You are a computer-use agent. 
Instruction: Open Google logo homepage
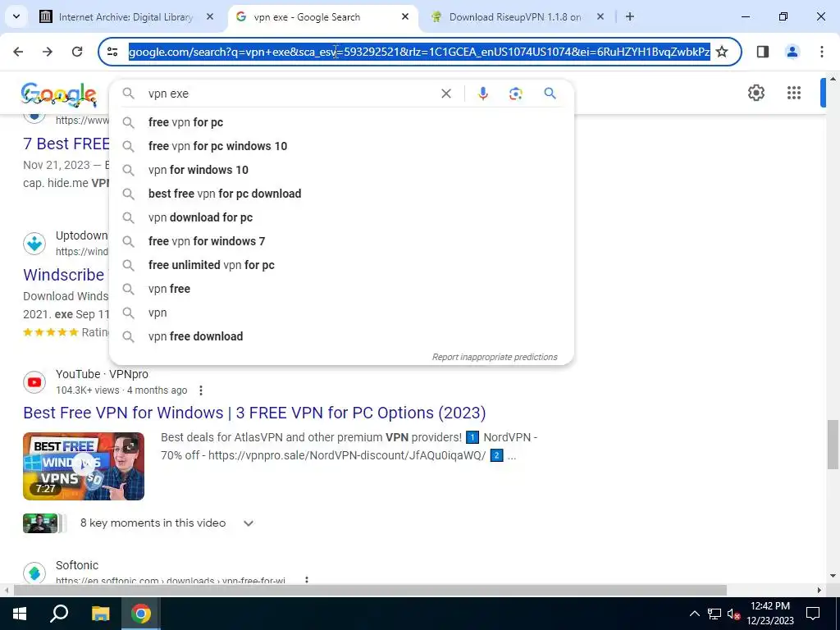(59, 94)
